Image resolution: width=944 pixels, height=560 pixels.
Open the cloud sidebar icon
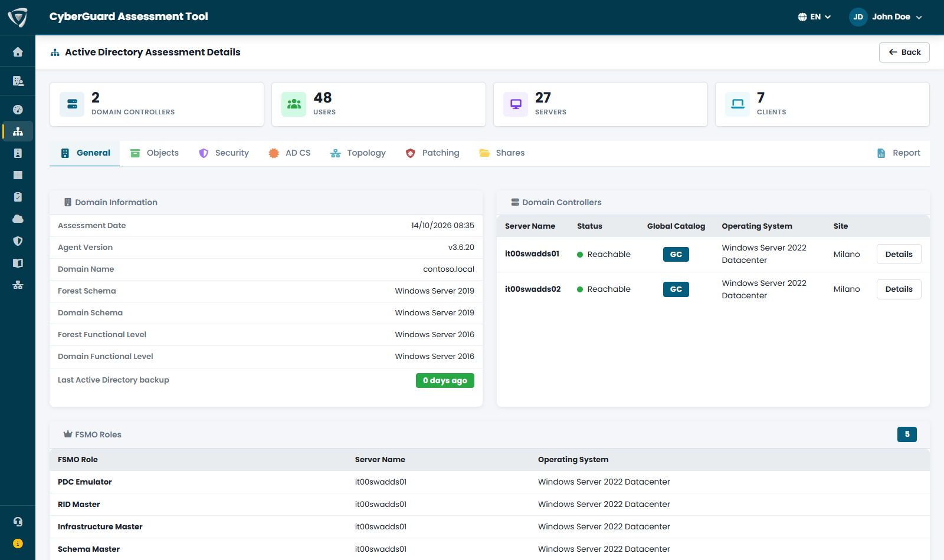click(x=18, y=219)
